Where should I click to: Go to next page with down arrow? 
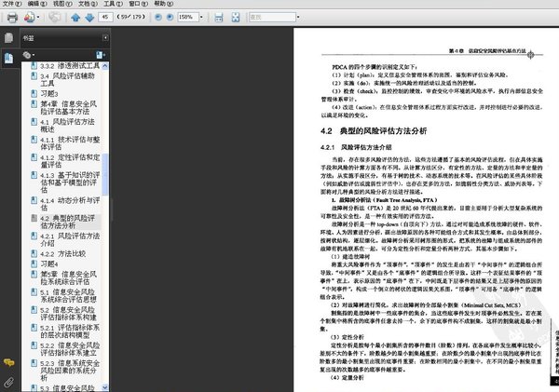pyautogui.click(x=89, y=18)
